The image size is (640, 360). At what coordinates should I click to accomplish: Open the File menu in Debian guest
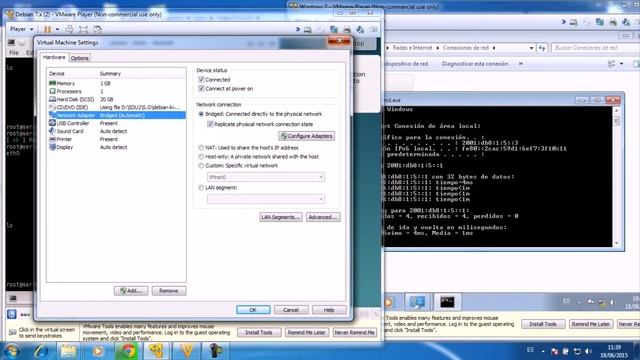(x=14, y=53)
